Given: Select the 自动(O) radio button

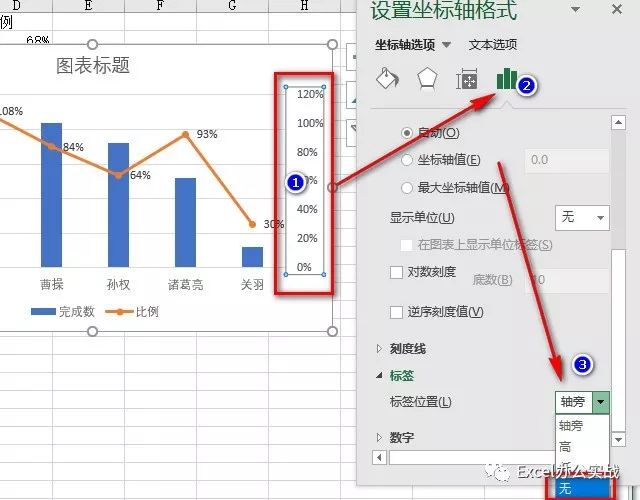Looking at the screenshot, I should click(407, 133).
